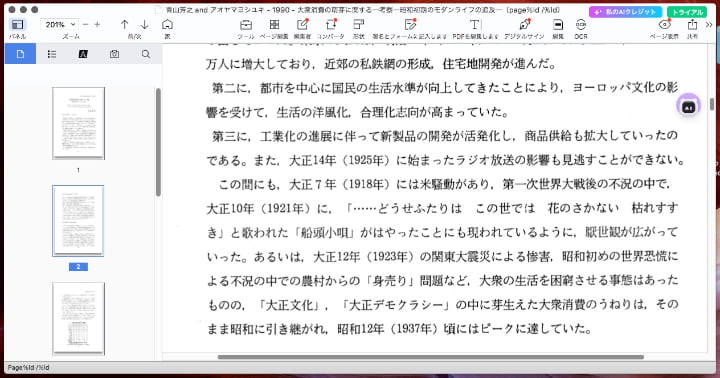720x378 pixels.
Task: Expand the toolbar overflow chevrons
Action: coord(709,25)
